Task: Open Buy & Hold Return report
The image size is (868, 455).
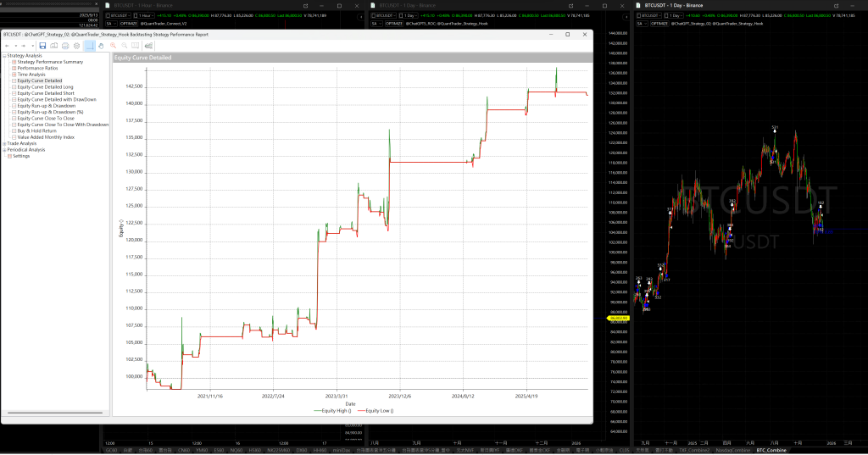Action: (x=36, y=130)
